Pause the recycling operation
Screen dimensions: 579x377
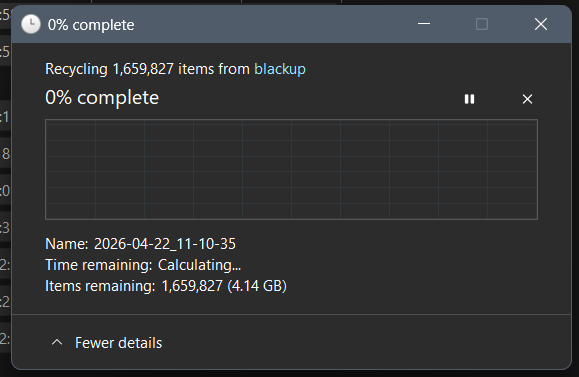point(469,99)
